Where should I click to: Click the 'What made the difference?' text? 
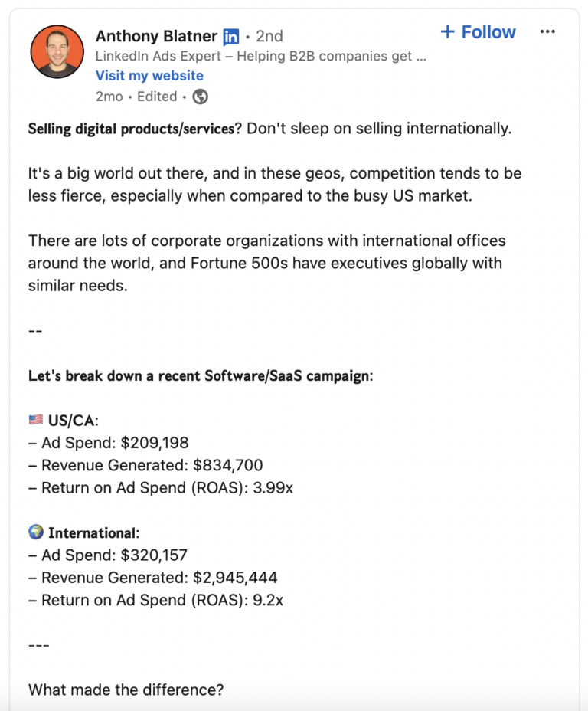click(125, 690)
